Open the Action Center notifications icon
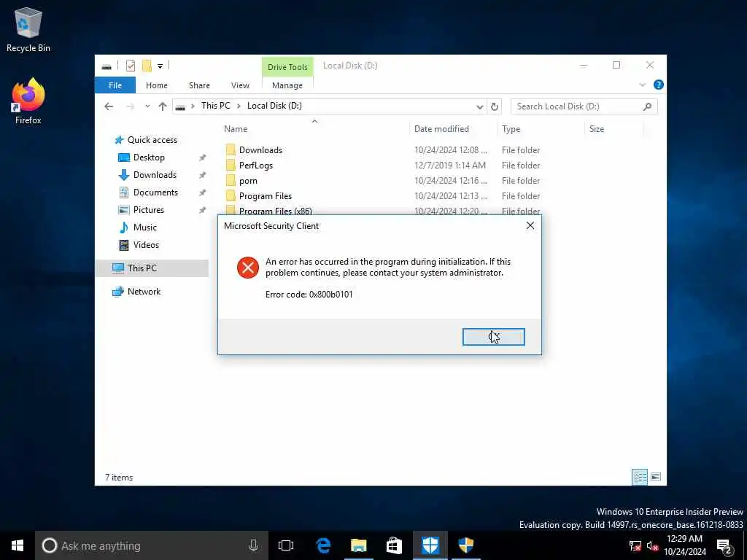The image size is (747, 560). click(x=724, y=545)
